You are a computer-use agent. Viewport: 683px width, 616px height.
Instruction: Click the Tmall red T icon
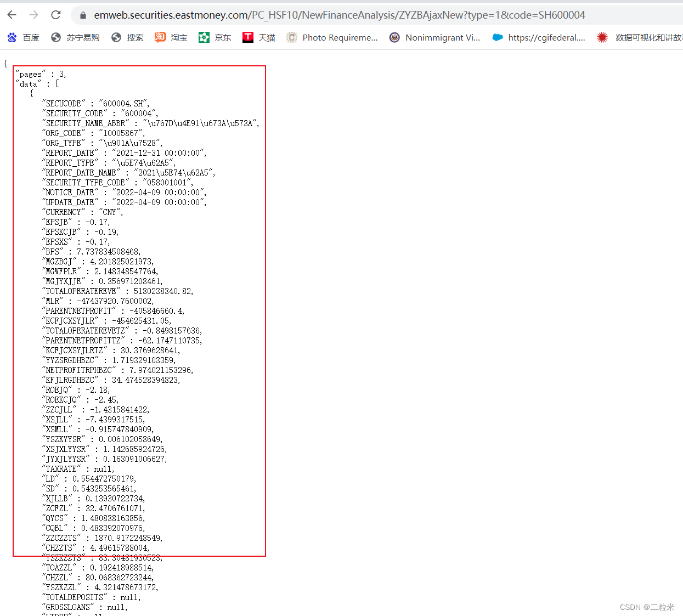point(248,37)
